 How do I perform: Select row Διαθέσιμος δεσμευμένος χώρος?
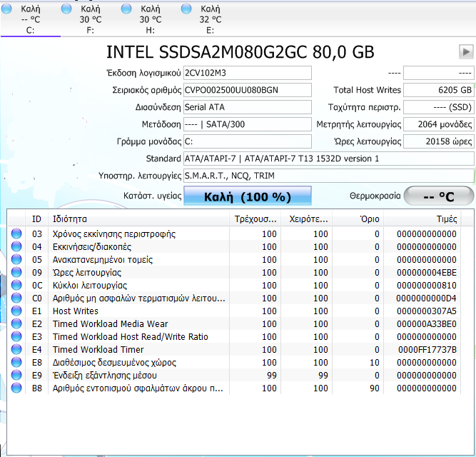[234, 362]
